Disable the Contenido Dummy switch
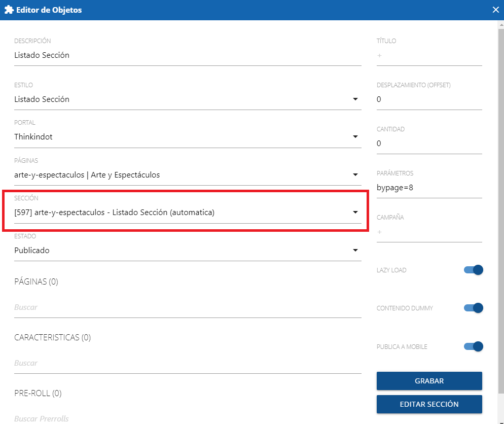Viewport: 504px width, 424px height. click(x=473, y=308)
